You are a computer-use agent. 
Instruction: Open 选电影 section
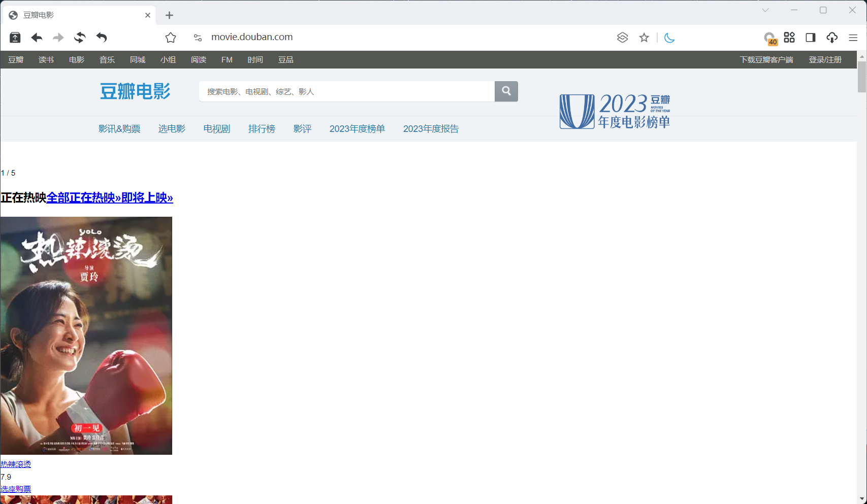tap(172, 129)
